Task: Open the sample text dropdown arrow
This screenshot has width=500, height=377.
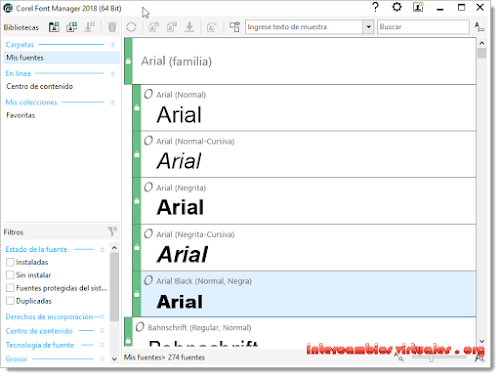Action: coord(368,27)
